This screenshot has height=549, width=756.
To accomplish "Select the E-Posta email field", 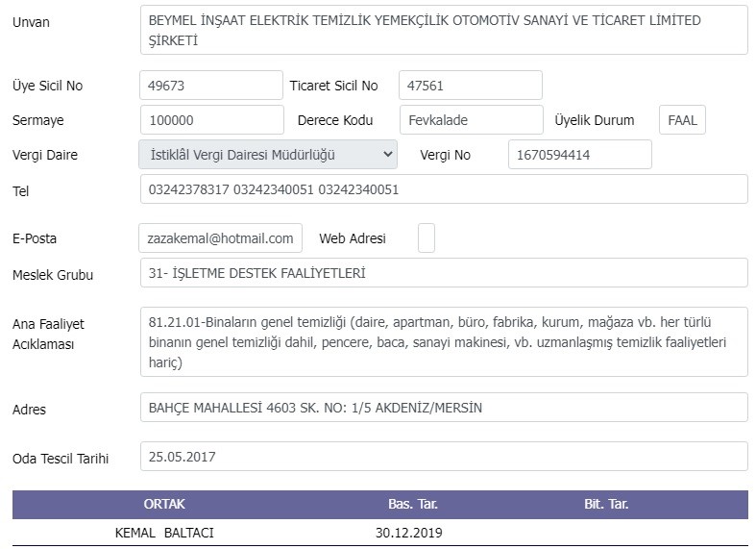I will pyautogui.click(x=220, y=237).
